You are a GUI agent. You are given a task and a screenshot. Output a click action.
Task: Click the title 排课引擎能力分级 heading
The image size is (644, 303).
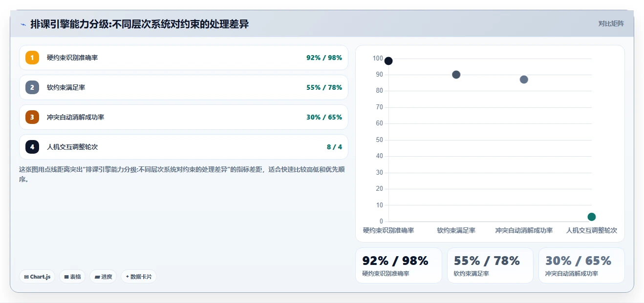(x=140, y=24)
